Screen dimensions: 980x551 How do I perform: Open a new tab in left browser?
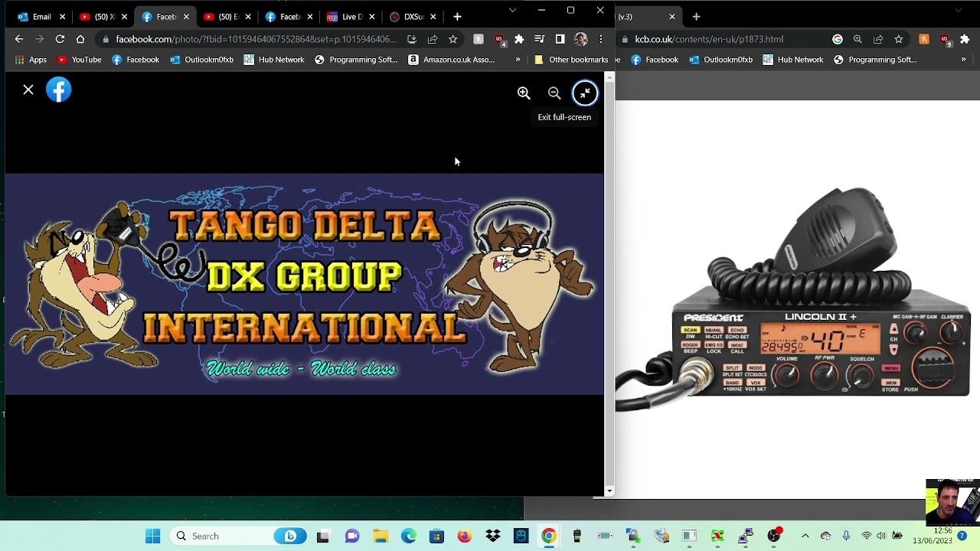click(x=457, y=17)
